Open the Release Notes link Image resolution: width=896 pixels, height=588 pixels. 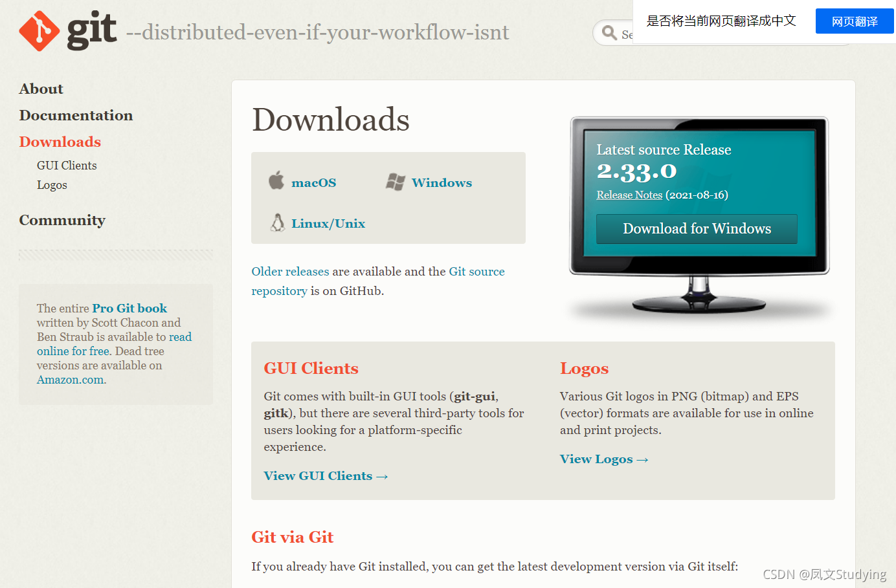coord(629,195)
